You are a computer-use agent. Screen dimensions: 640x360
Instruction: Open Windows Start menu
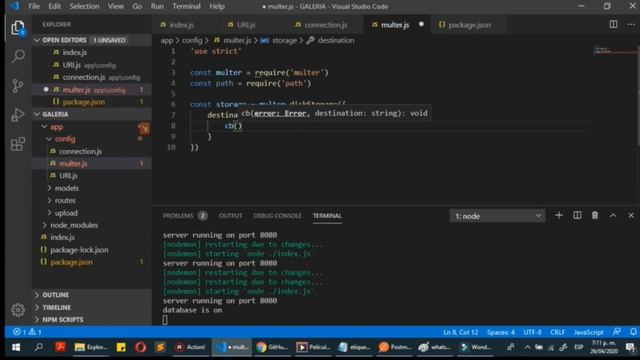(16, 347)
